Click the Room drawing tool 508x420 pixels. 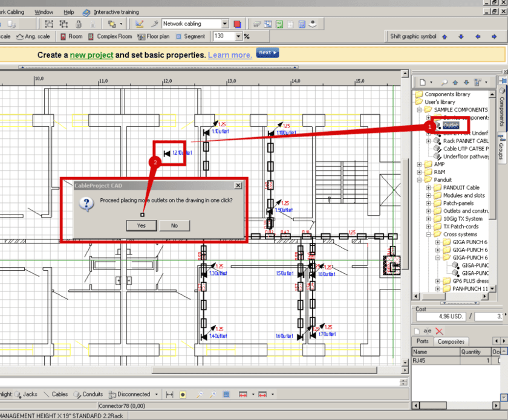click(x=71, y=36)
